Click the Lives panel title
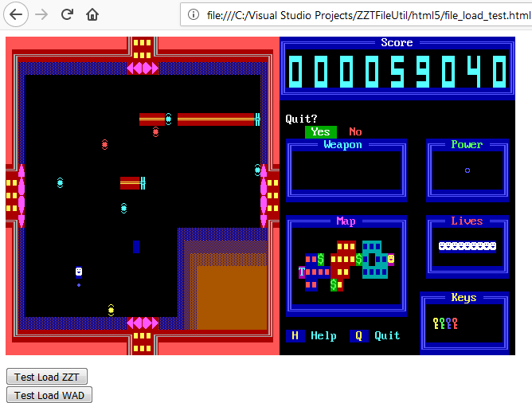 (x=467, y=221)
